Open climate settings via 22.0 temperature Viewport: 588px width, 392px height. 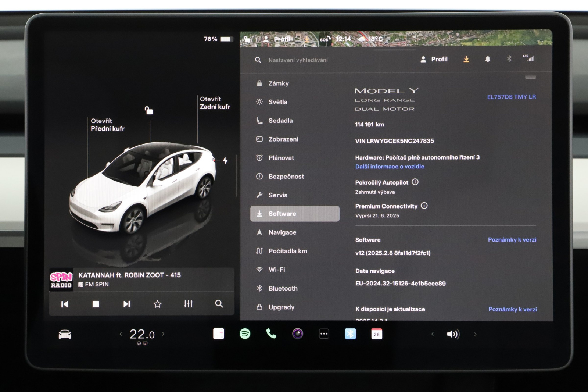pos(142,334)
